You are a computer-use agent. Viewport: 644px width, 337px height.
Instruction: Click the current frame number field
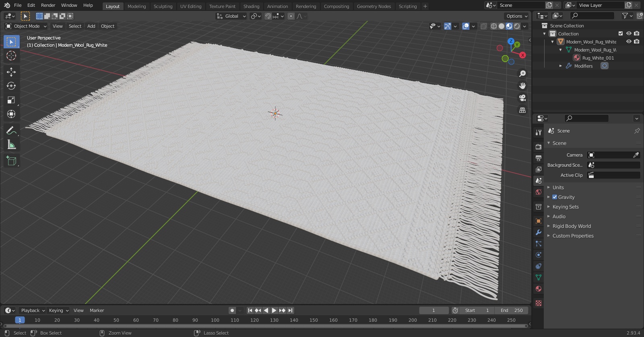point(434,310)
